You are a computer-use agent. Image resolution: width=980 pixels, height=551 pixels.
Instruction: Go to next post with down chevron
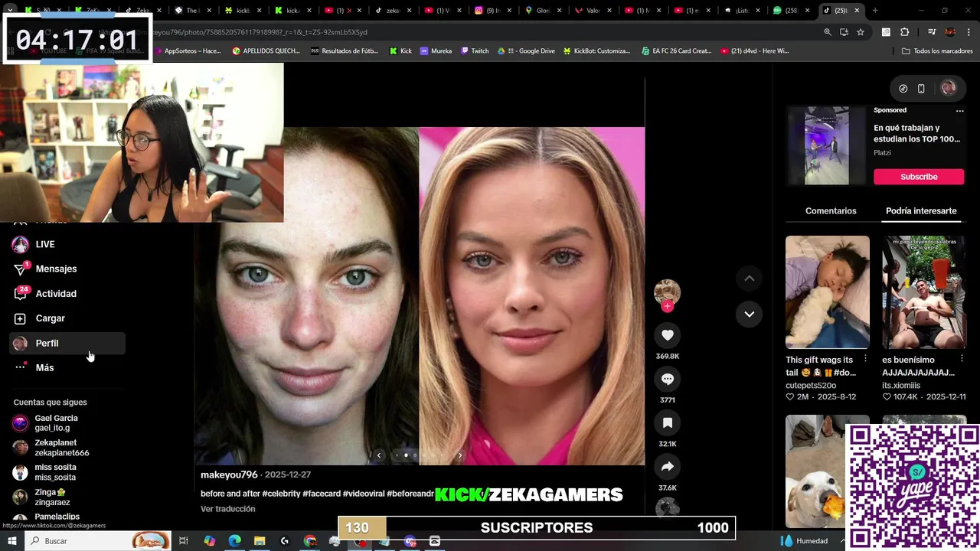pos(749,314)
